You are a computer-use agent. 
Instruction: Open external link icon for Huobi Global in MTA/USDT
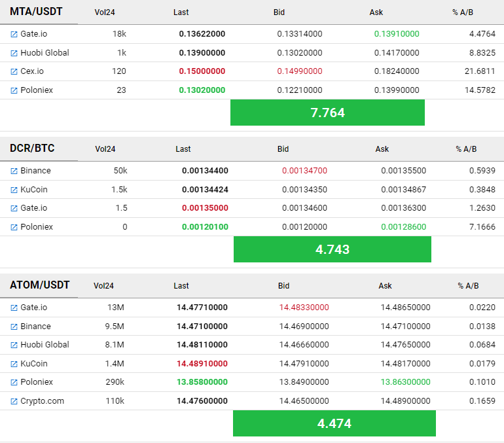14,53
